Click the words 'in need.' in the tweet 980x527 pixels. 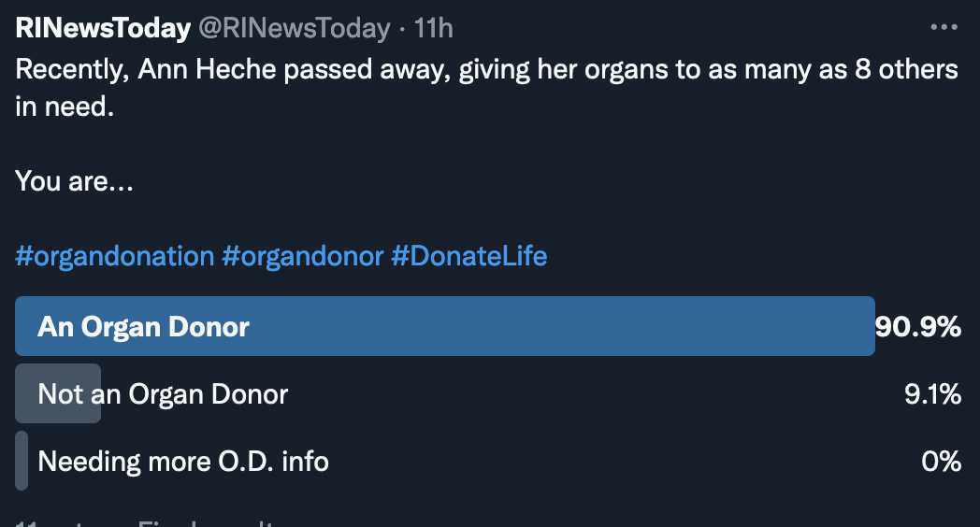tap(64, 107)
